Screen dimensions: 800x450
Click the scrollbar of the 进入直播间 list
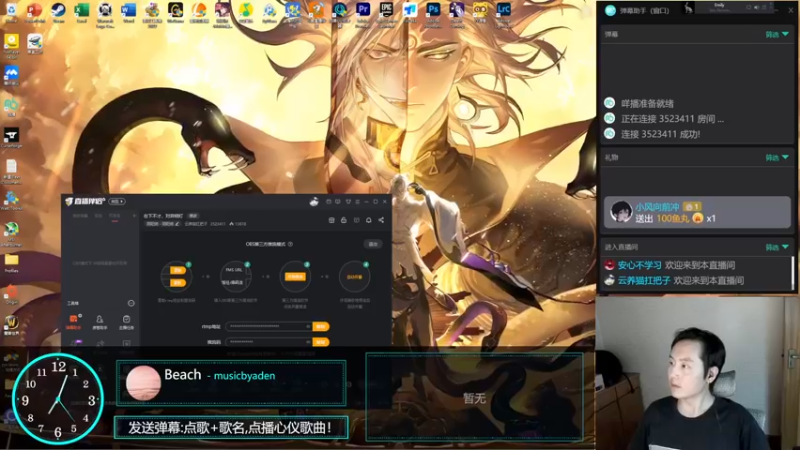coord(793,273)
